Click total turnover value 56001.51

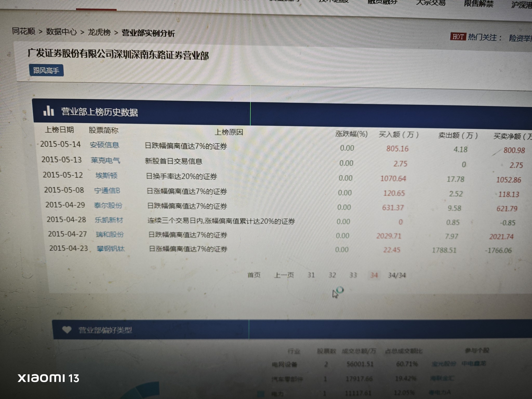pyautogui.click(x=360, y=364)
